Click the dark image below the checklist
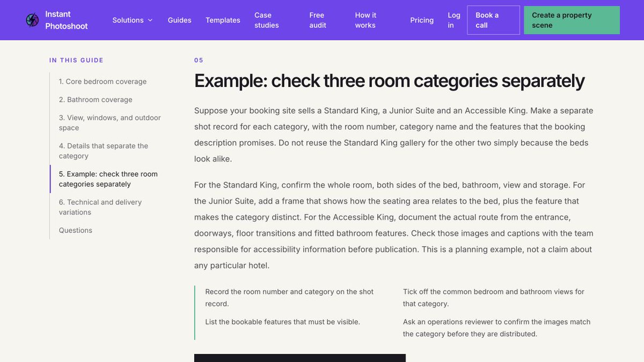Viewport: 644px width, 362px height. [300, 358]
